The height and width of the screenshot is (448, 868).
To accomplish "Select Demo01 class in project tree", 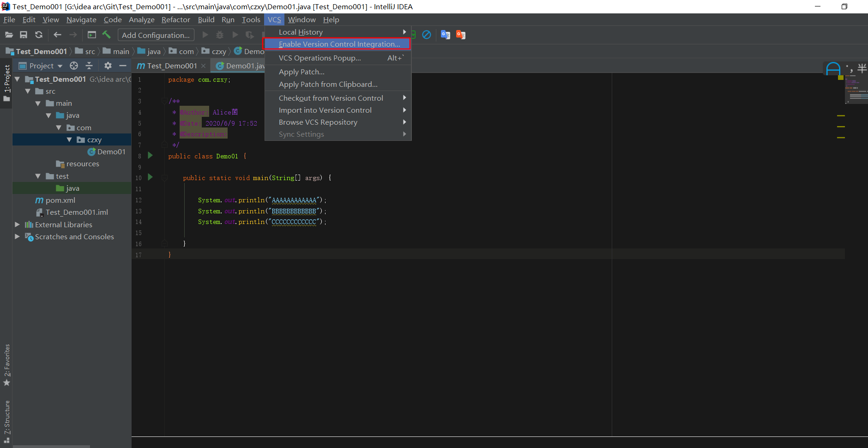I will 107,151.
